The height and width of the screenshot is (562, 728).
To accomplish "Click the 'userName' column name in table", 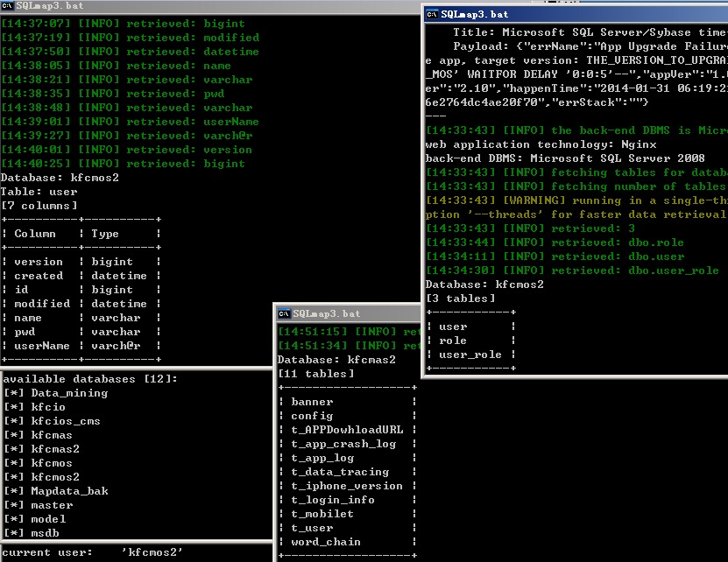I will pyautogui.click(x=42, y=346).
